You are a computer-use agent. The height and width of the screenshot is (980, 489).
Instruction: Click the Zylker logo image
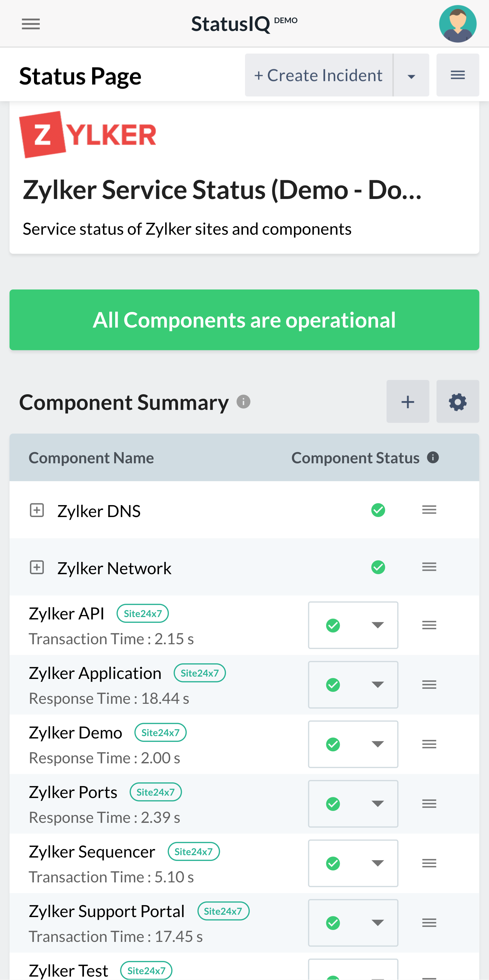click(87, 134)
